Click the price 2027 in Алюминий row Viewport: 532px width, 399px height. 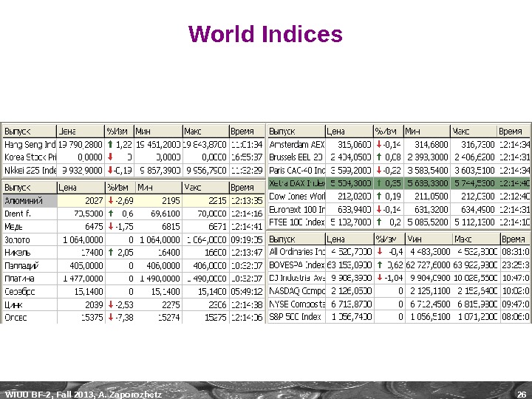pyautogui.click(x=94, y=200)
